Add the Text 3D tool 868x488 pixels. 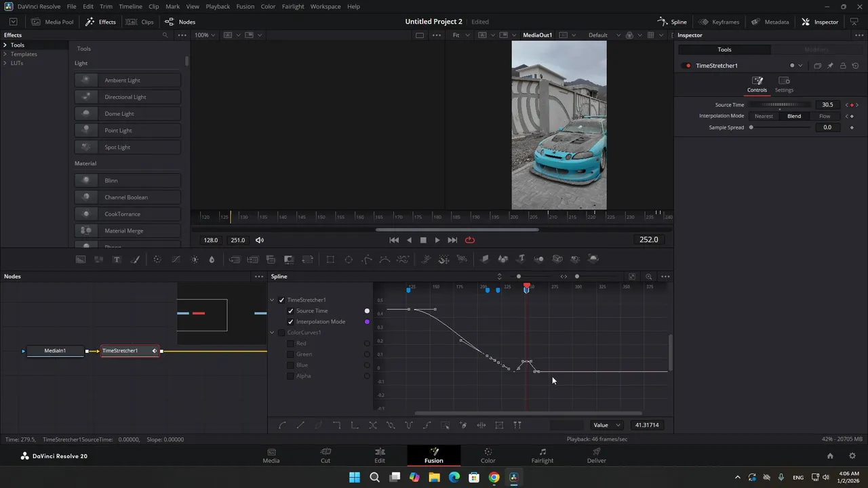(x=521, y=259)
